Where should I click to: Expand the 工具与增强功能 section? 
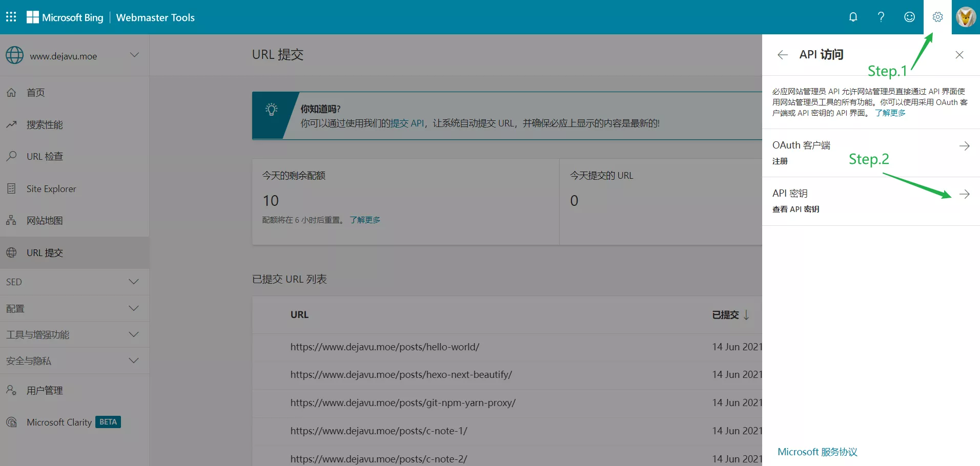(x=74, y=334)
